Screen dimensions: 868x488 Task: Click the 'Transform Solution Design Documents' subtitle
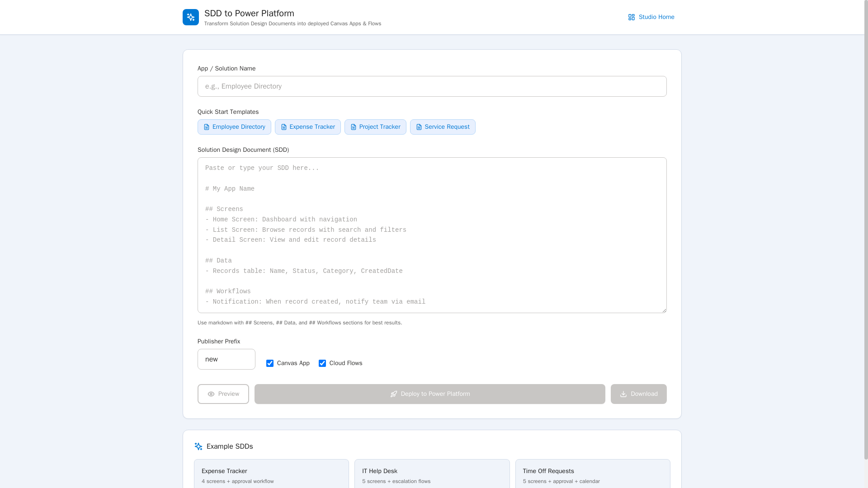(x=293, y=23)
